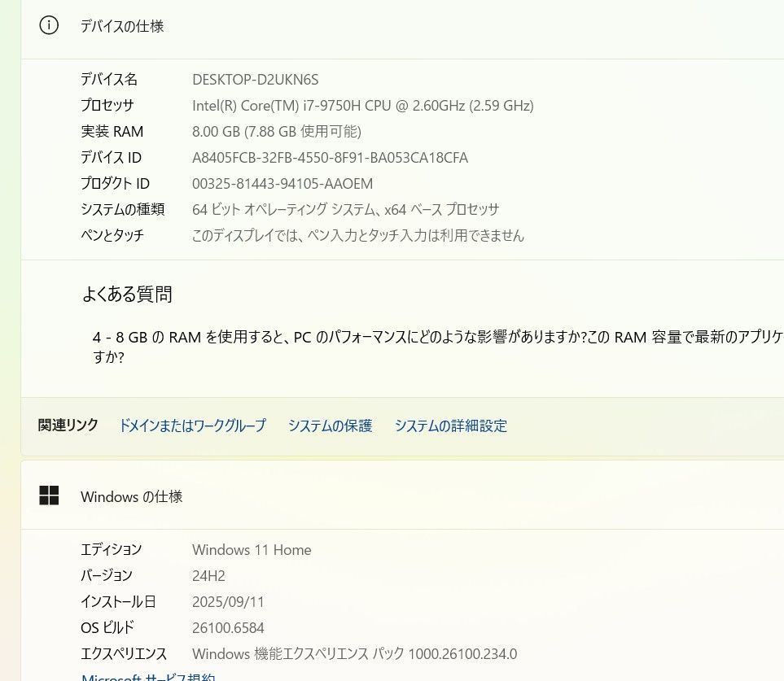The height and width of the screenshot is (681, 784).
Task: Click the ペンとタッチ label
Action: [x=112, y=235]
